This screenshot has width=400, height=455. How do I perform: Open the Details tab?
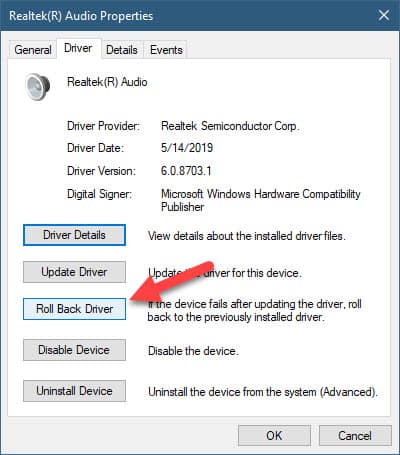tap(122, 50)
